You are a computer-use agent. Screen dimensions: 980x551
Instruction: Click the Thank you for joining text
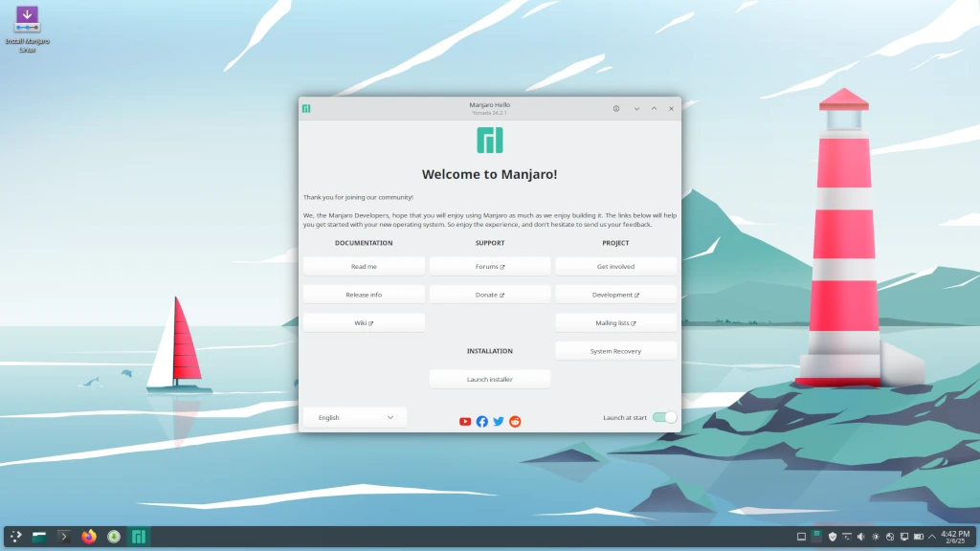pyautogui.click(x=358, y=197)
